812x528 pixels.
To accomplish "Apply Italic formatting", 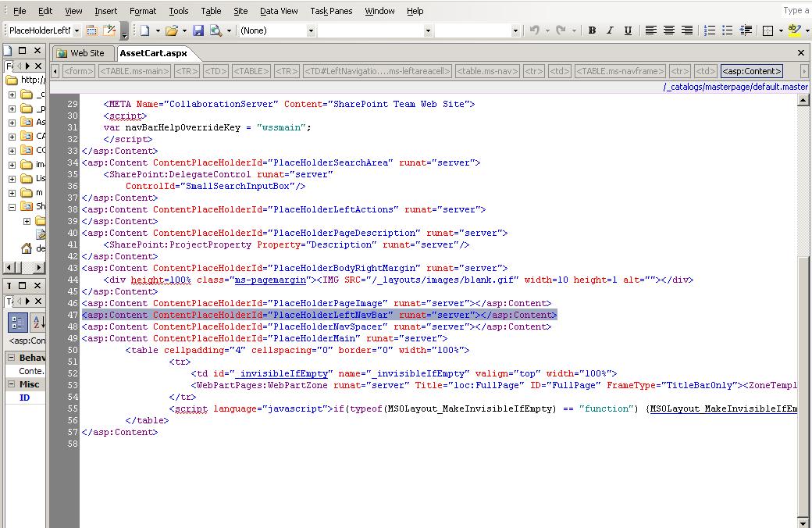I will 610,30.
